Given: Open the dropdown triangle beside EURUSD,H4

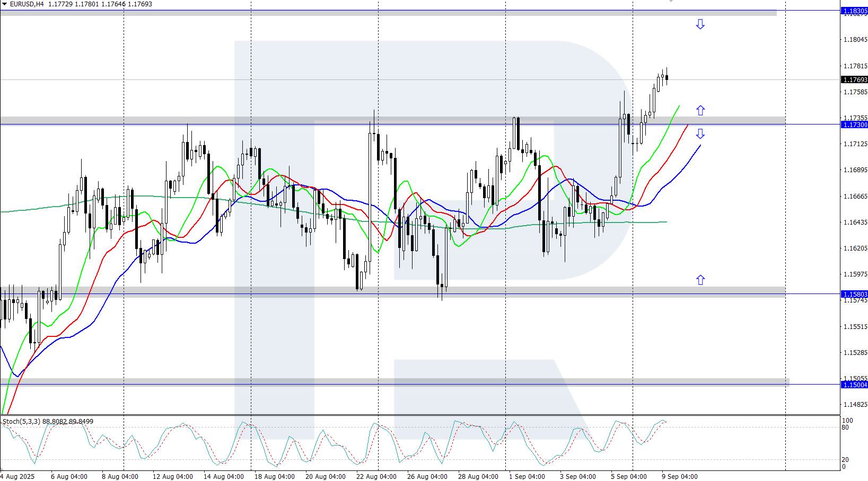Looking at the screenshot, I should pos(4,4).
